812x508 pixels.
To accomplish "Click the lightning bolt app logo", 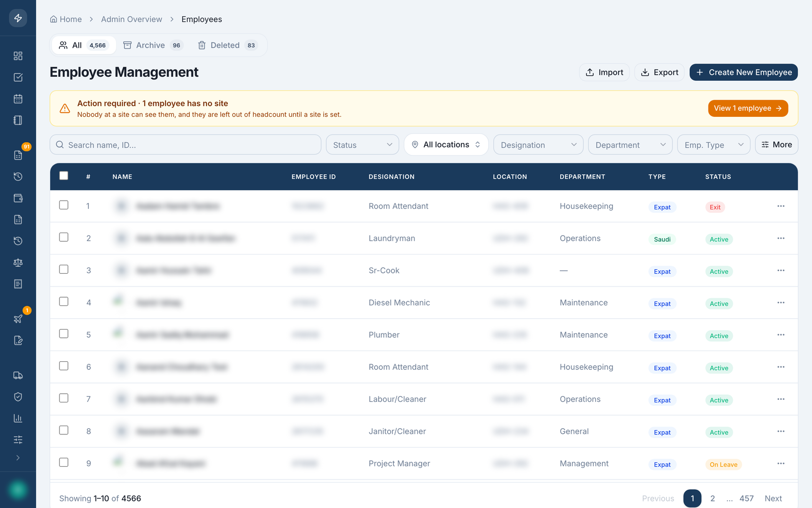I will (x=18, y=18).
